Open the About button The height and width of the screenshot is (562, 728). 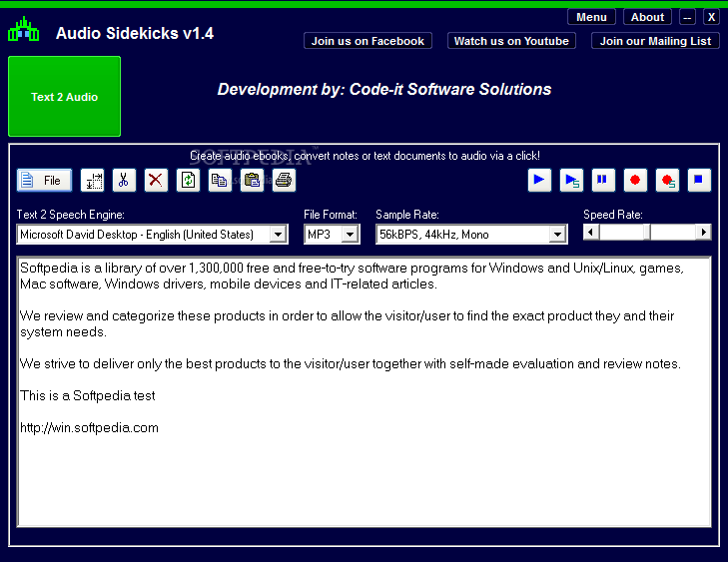(x=647, y=17)
